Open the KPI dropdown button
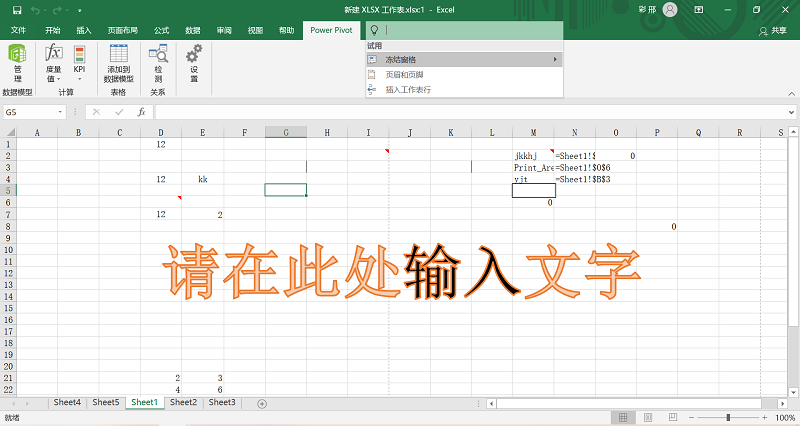 (80, 64)
